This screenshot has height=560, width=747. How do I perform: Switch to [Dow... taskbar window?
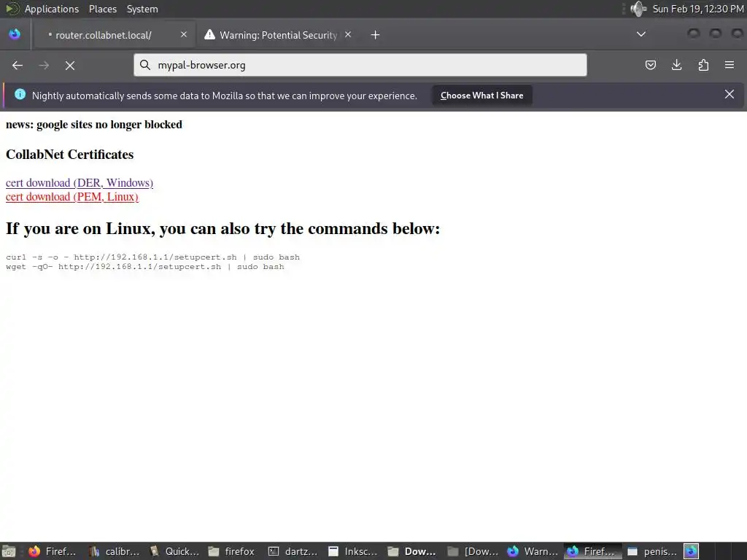pos(473,551)
